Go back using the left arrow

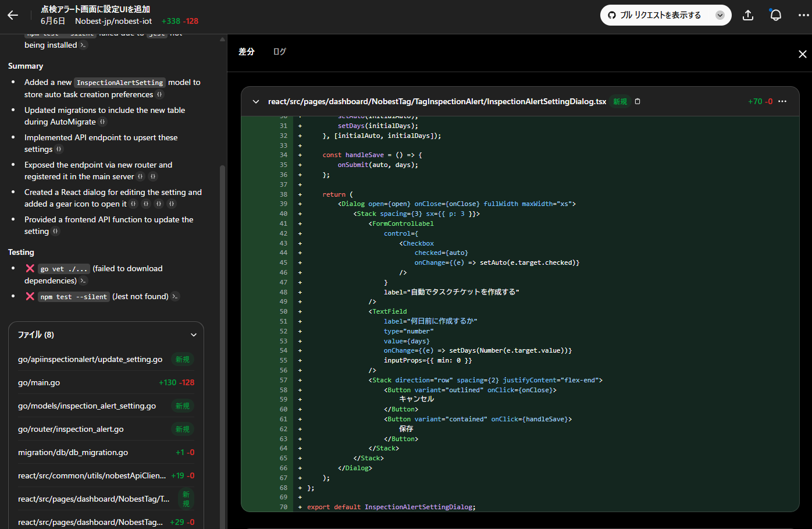(x=13, y=16)
